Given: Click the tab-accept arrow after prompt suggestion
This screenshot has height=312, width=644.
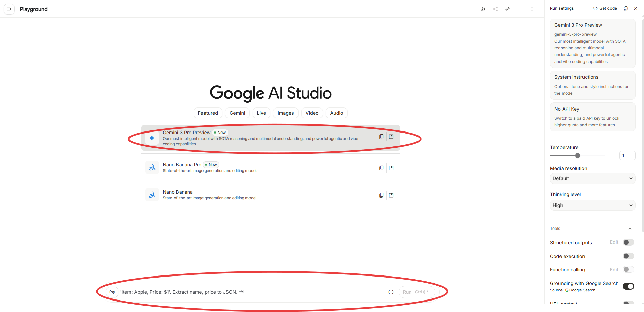Looking at the screenshot, I should coord(242,292).
